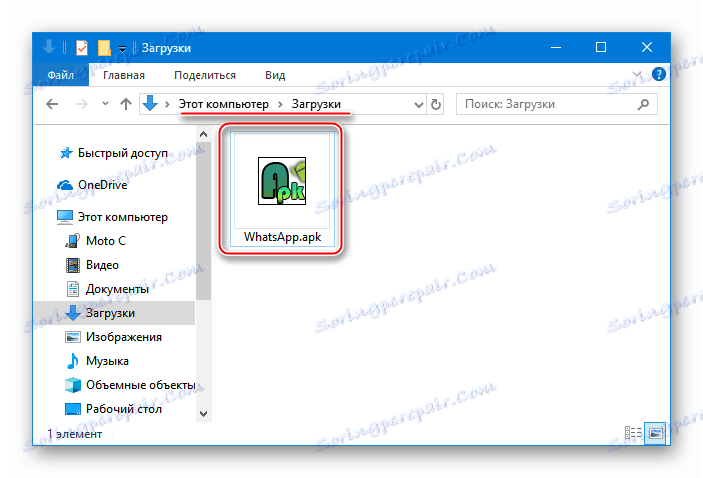
Task: Click the navigation pane scroll down arrow
Action: click(x=204, y=413)
